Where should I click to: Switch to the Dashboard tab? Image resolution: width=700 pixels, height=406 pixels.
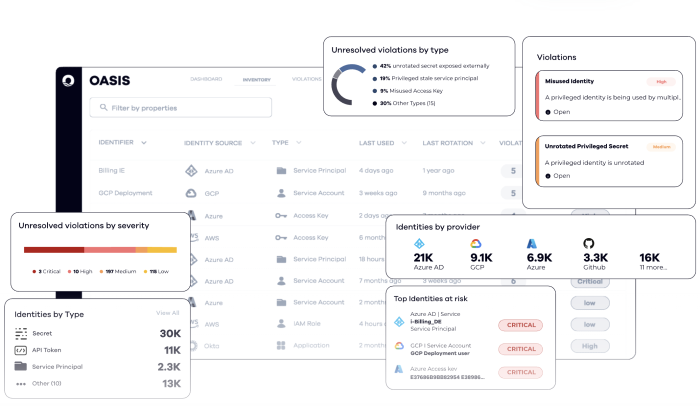tap(206, 78)
